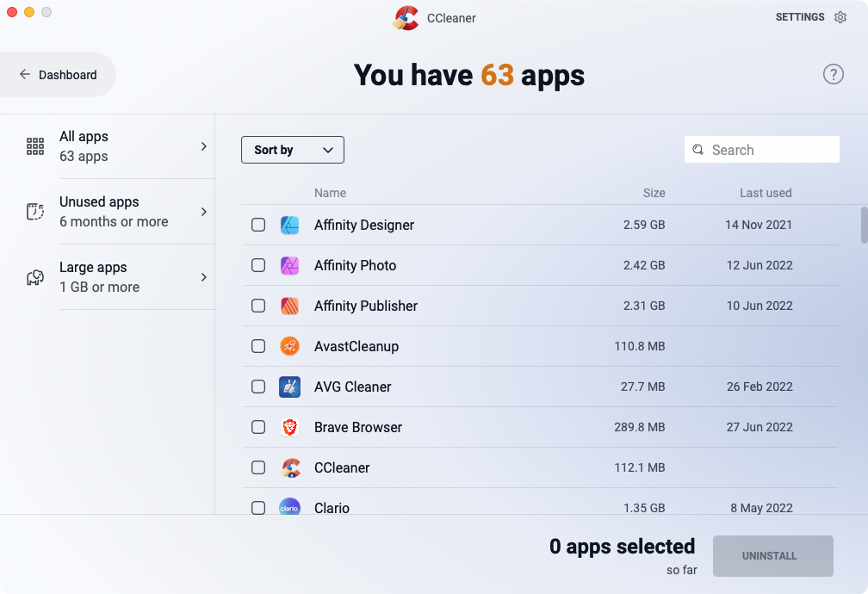Click the back arrow beside Dashboard
Image resolution: width=868 pixels, height=594 pixels.
point(24,74)
